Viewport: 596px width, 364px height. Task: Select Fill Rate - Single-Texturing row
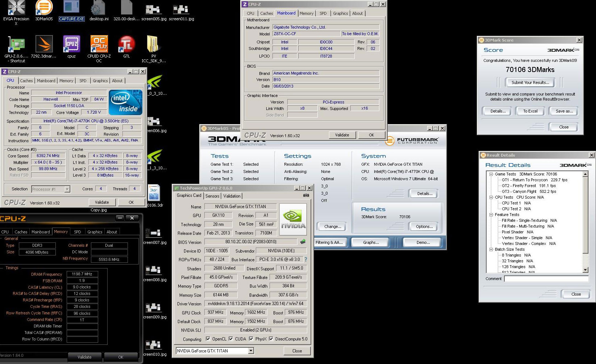(529, 220)
